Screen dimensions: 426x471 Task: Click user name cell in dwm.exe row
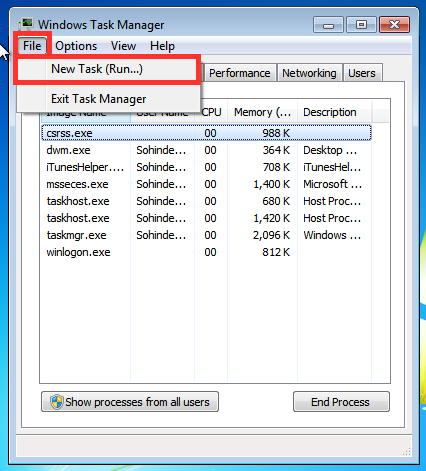161,150
